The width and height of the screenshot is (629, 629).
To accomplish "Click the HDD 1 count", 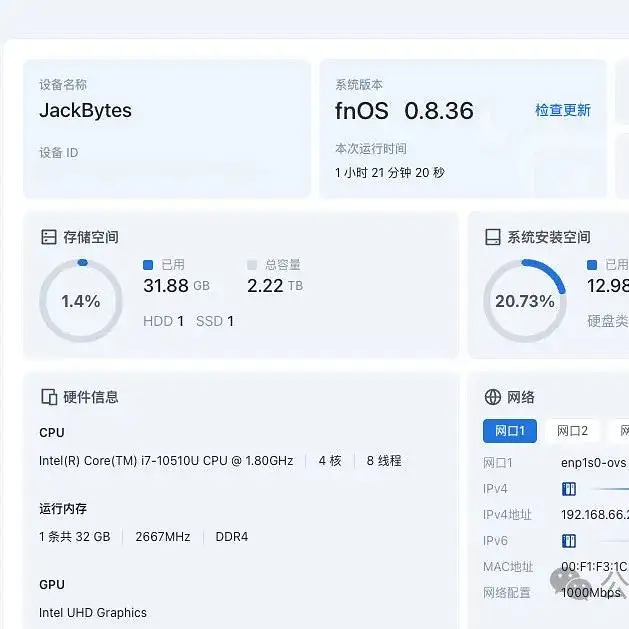I will pos(164,321).
